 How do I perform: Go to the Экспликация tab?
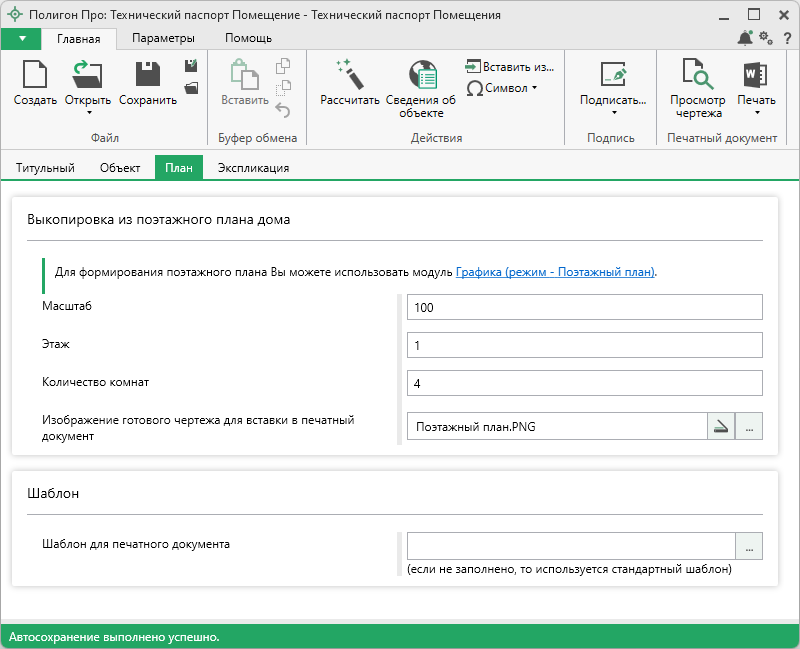[253, 168]
